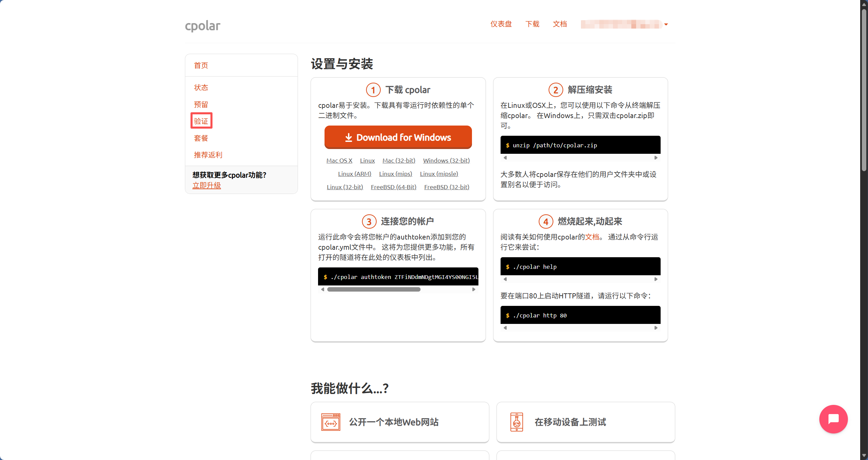868x460 pixels.
Task: Click the local Web website code icon
Action: [x=331, y=422]
